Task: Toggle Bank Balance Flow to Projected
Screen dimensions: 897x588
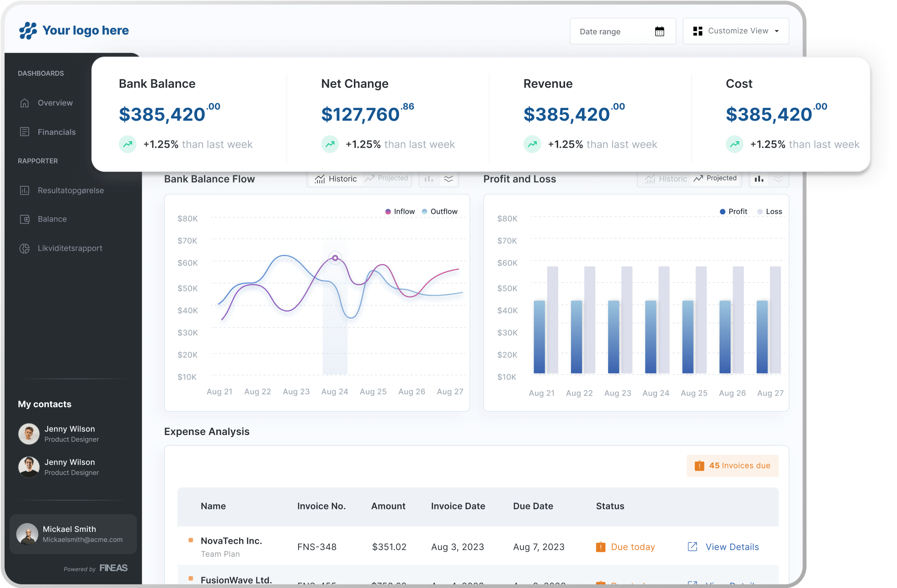Action: click(387, 178)
